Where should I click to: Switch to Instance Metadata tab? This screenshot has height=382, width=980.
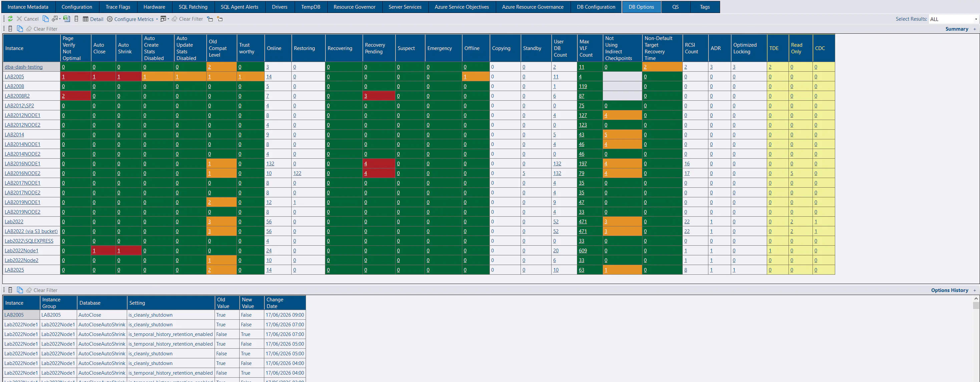pyautogui.click(x=28, y=7)
